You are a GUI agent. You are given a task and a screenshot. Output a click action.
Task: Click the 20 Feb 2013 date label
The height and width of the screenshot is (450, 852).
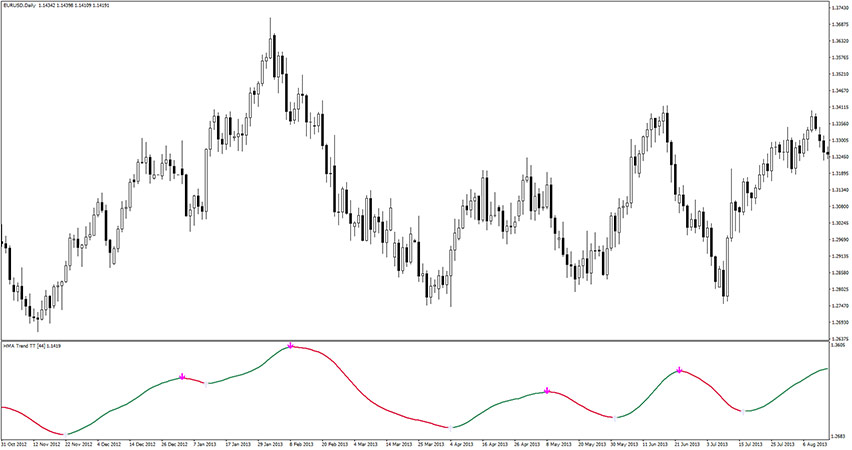(x=334, y=444)
